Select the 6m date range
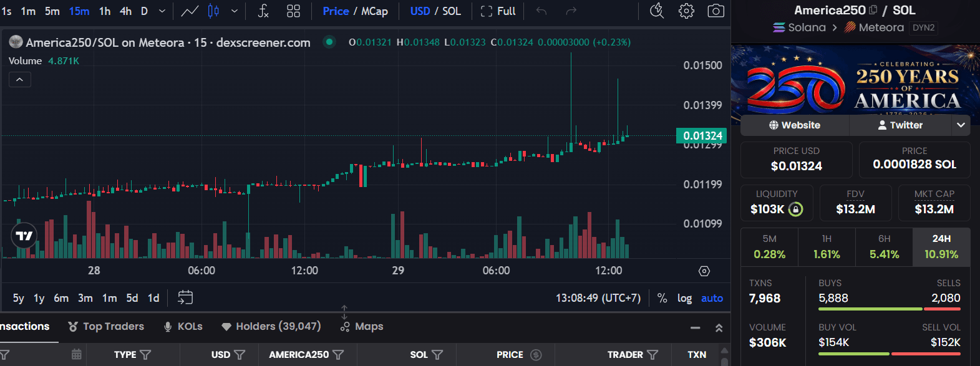980x366 pixels. click(61, 298)
